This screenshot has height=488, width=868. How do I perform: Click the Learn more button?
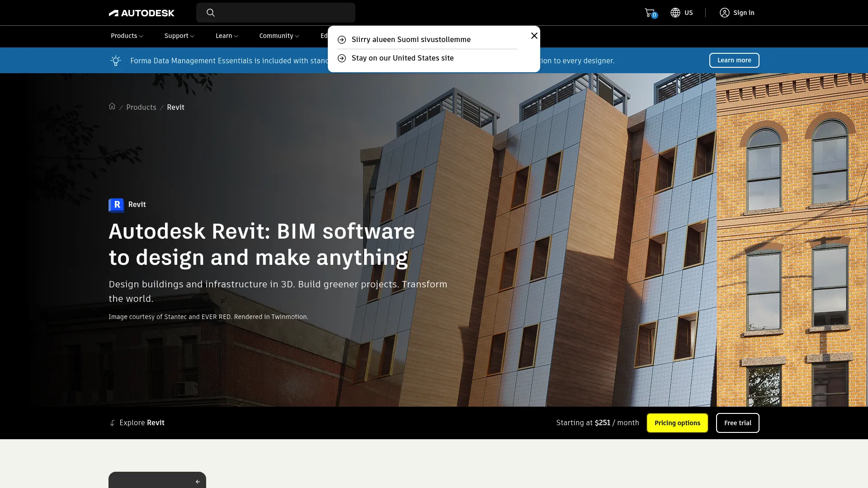pyautogui.click(x=734, y=60)
